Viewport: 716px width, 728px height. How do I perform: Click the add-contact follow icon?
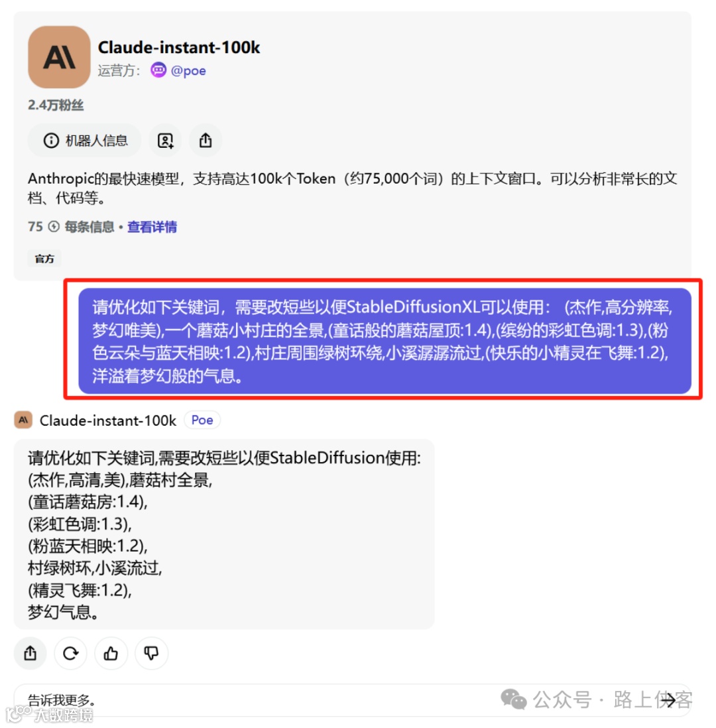[165, 140]
